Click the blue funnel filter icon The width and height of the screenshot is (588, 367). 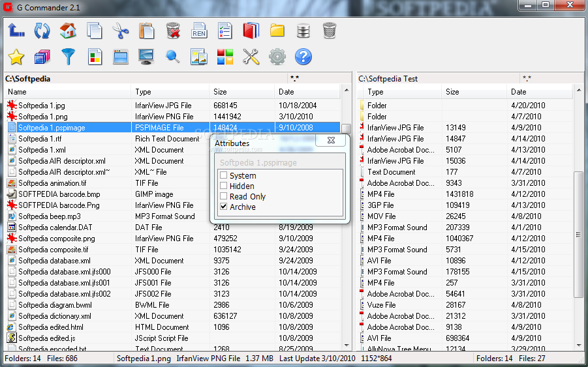[x=68, y=57]
